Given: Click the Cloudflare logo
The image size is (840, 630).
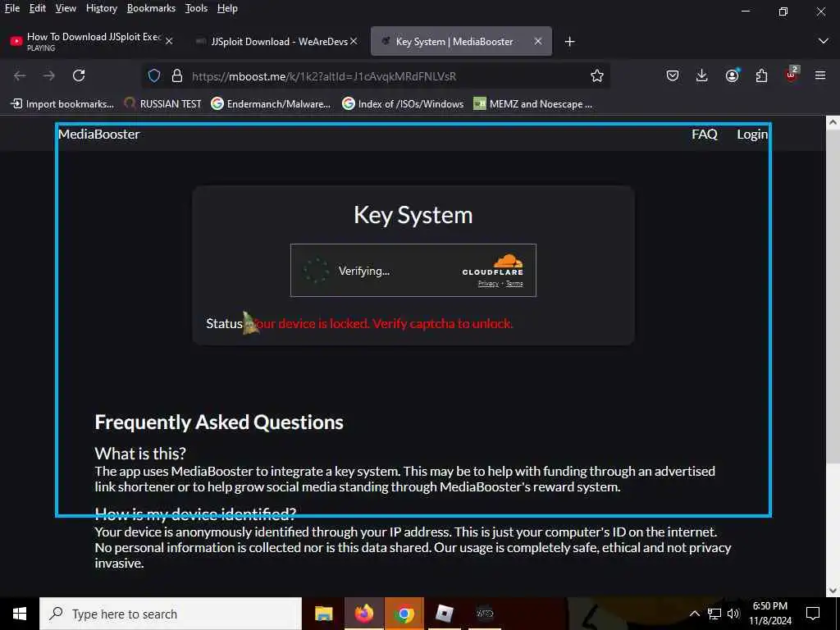Looking at the screenshot, I should (493, 265).
